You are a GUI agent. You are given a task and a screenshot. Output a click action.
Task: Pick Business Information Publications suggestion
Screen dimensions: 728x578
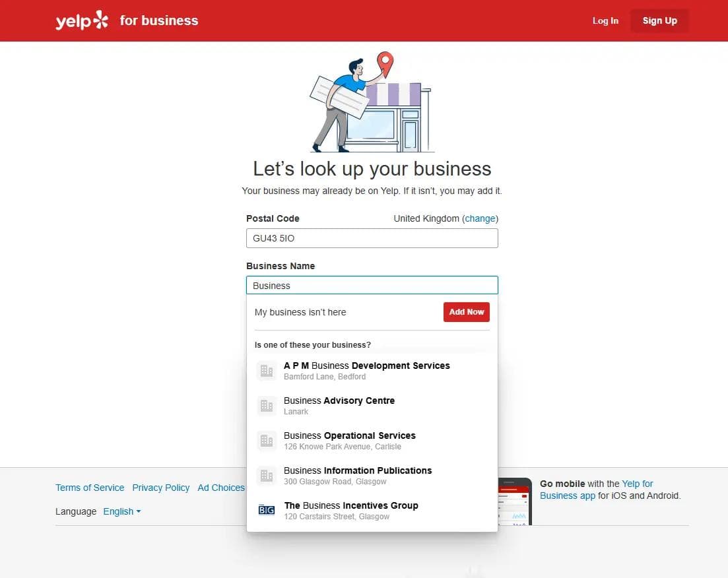372,476
